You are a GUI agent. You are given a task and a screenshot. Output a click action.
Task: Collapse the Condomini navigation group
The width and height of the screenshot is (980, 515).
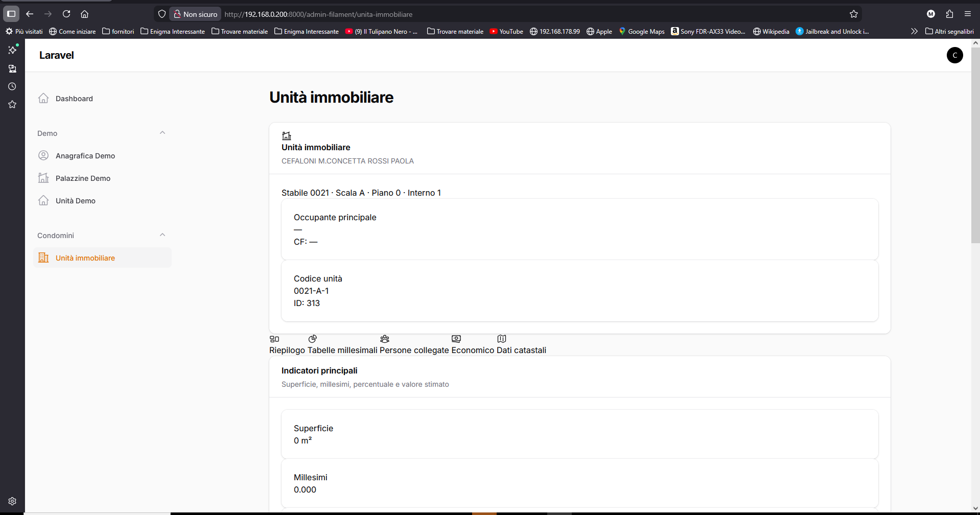[x=162, y=235]
